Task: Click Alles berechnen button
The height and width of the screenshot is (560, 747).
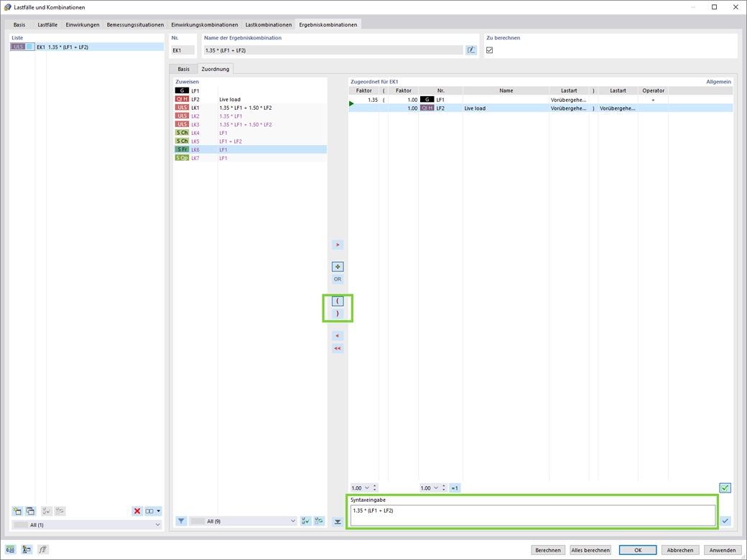Action: coord(590,550)
